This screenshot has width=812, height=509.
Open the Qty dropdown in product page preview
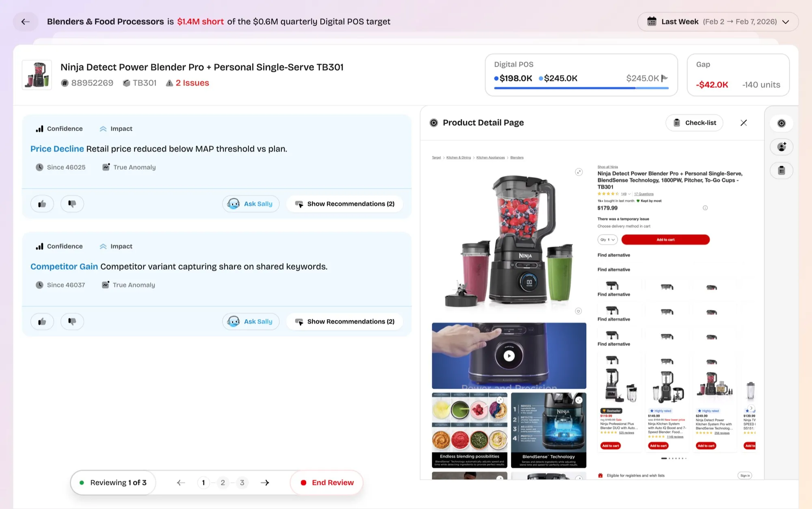[x=607, y=240]
